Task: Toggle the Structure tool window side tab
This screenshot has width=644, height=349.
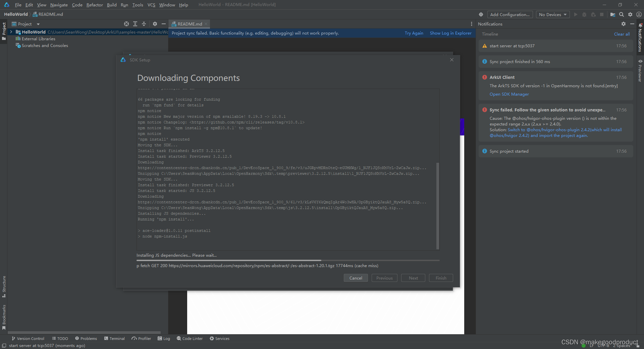Action: point(4,287)
